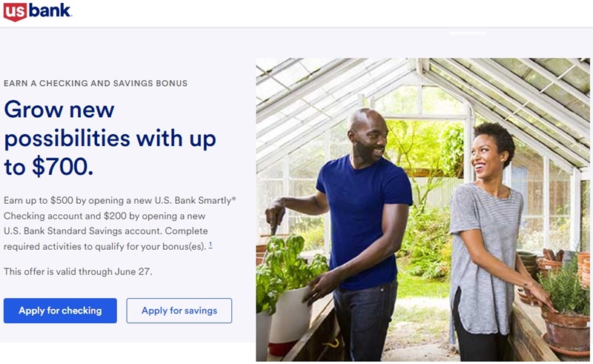This screenshot has height=364, width=593.
Task: Click the "Grow new possibilities" headline
Action: point(110,138)
